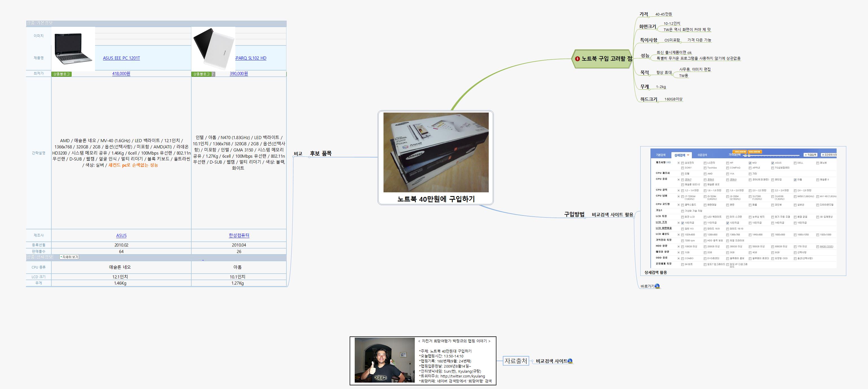The width and height of the screenshot is (868, 389).
Task: Select the central 노트북 40만원에 구입하기 topic
Action: (436, 199)
